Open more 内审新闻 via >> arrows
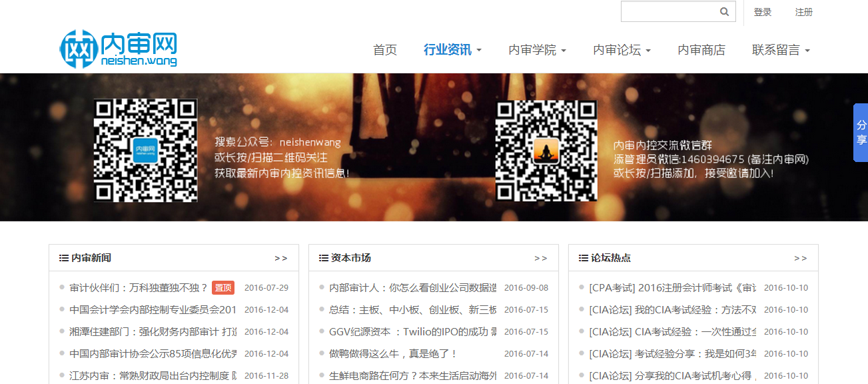Image resolution: width=868 pixels, height=384 pixels. point(280,258)
